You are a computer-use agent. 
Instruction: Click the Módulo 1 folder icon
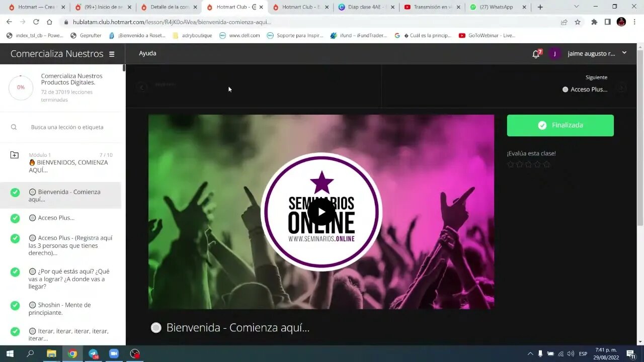click(x=15, y=155)
